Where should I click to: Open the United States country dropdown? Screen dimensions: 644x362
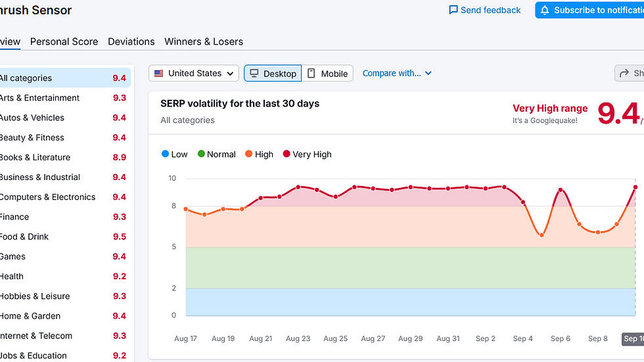(194, 74)
